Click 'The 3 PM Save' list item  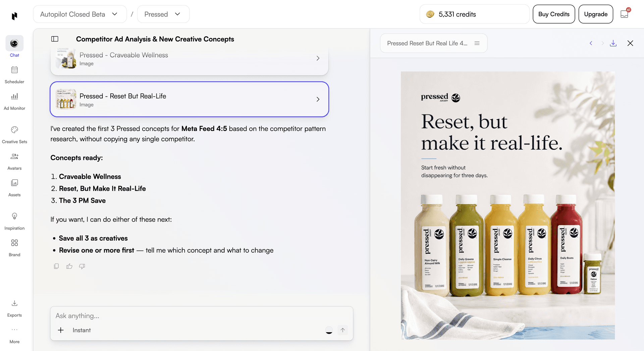pyautogui.click(x=82, y=201)
